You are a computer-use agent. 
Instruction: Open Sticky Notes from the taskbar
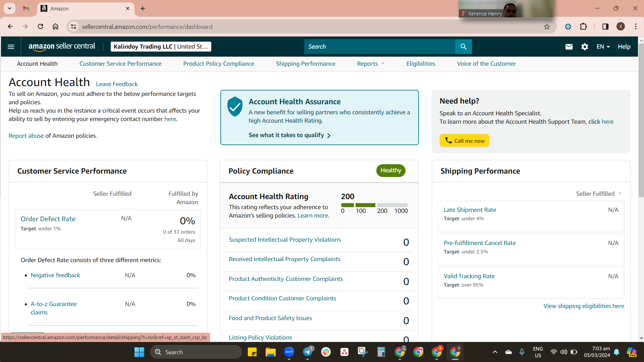click(252, 352)
